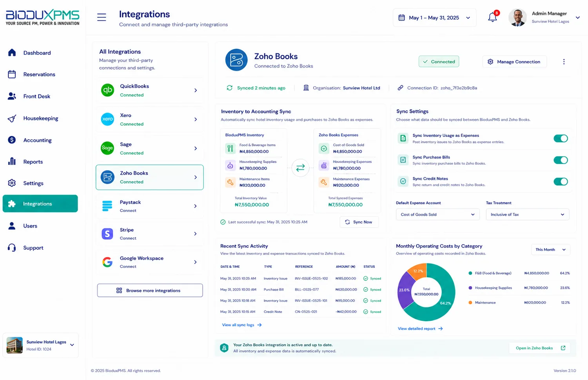Click the BILL-0525-077 reference
Screen dimensions: 588x380
(x=307, y=289)
